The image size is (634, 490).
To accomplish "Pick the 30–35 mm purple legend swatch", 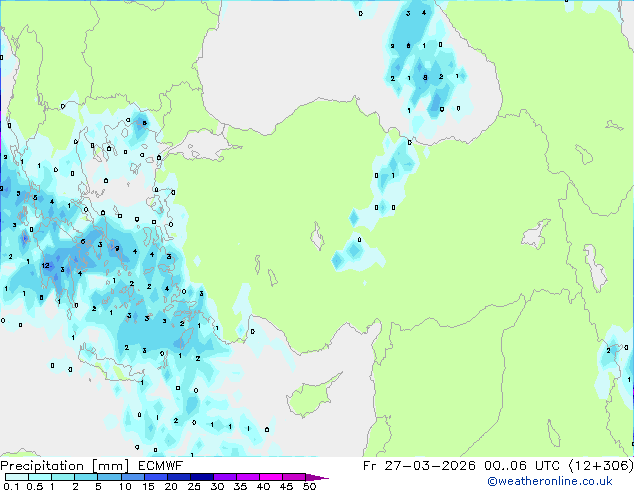I will coord(224,477).
